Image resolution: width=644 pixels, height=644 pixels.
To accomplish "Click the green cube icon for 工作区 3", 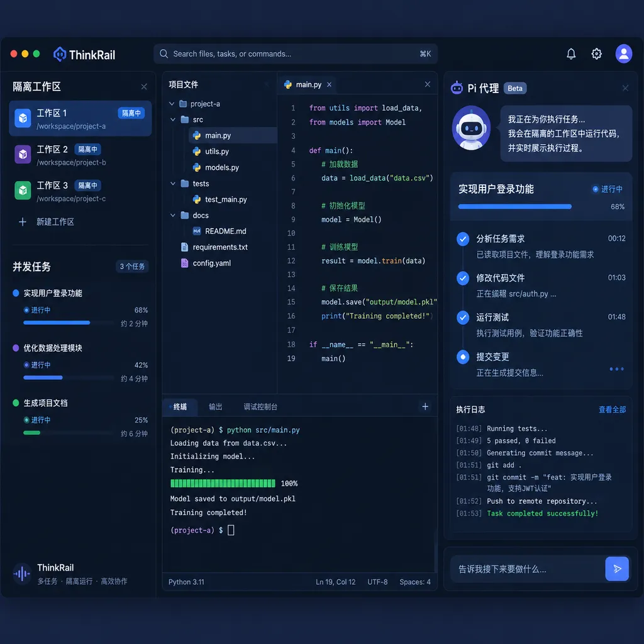I will pyautogui.click(x=23, y=191).
